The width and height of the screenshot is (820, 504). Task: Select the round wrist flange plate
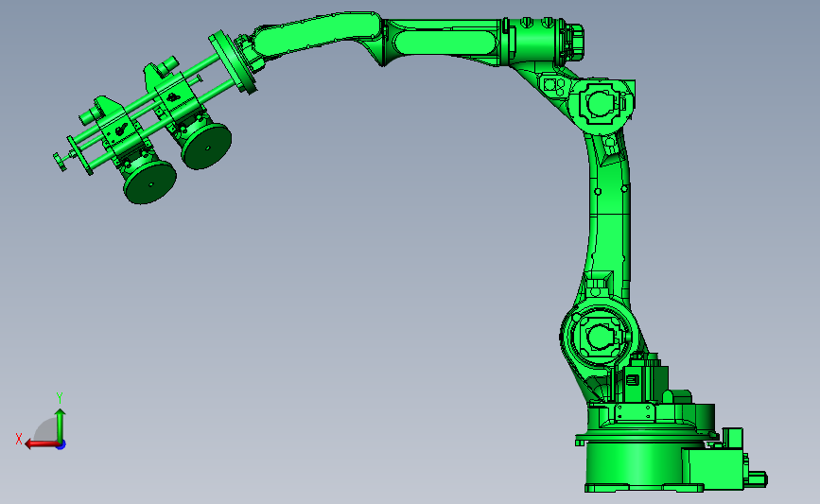click(x=233, y=61)
